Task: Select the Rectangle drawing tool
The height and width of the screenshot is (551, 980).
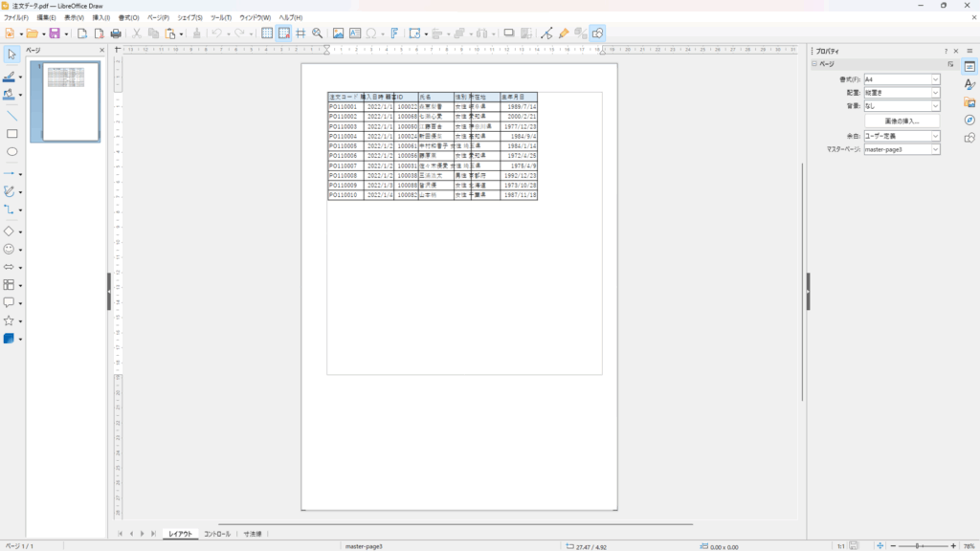Action: tap(12, 134)
